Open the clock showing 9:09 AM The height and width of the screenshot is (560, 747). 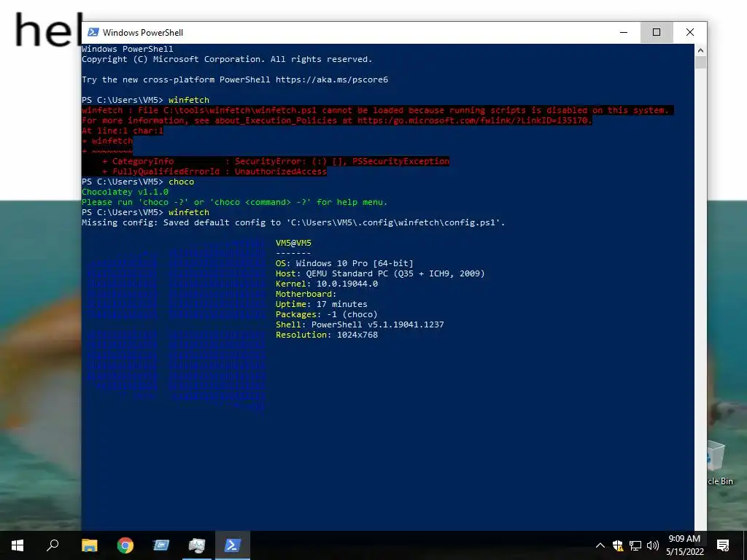tap(684, 545)
